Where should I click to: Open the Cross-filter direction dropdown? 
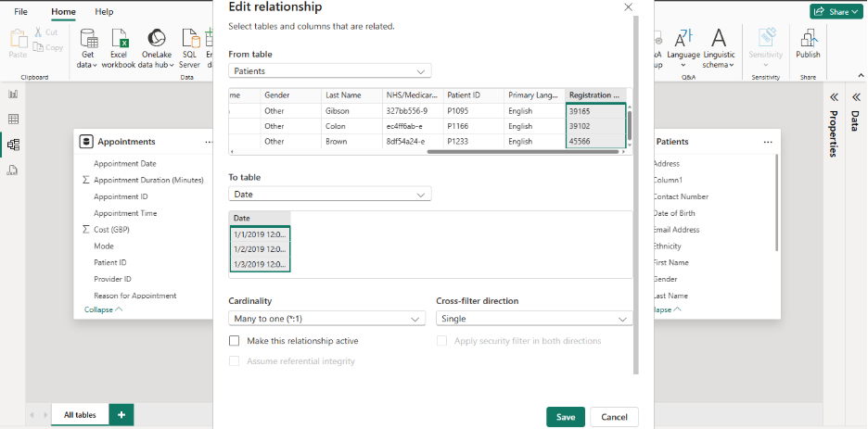click(534, 319)
